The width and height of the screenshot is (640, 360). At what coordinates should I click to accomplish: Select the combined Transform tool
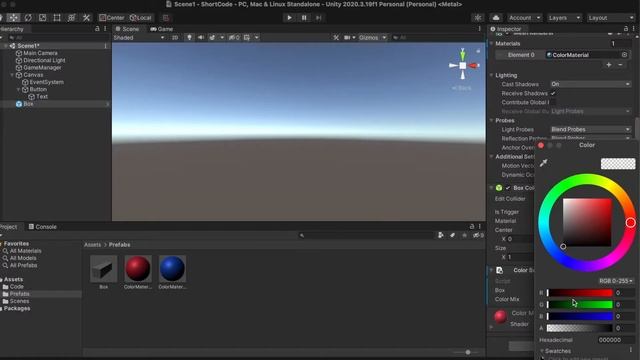click(71, 18)
